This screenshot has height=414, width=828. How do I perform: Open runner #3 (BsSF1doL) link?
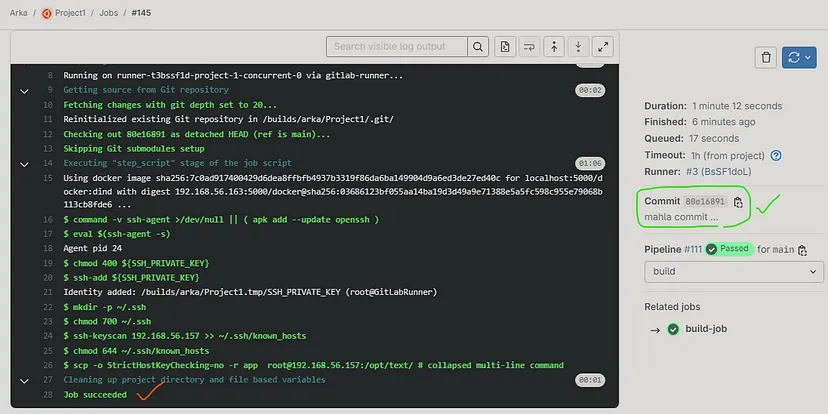coord(718,172)
